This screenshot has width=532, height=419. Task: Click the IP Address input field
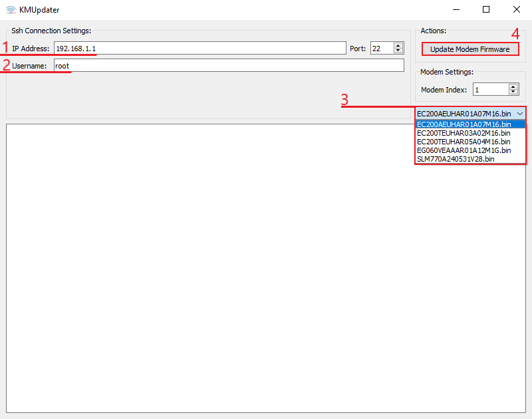pyautogui.click(x=199, y=48)
